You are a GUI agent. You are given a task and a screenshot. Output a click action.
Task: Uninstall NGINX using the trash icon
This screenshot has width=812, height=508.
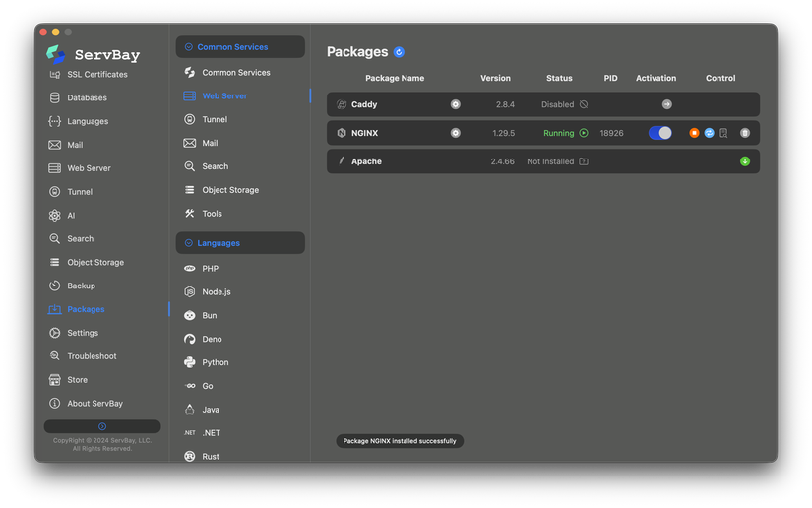[745, 133]
